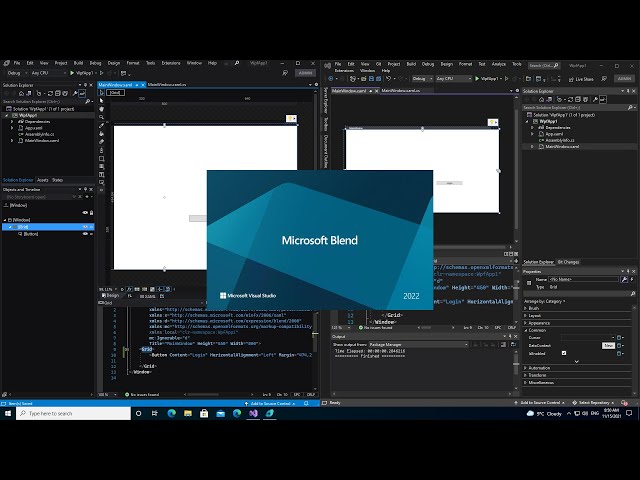640x480 pixels.
Task: Toggle the eye visibility icon for the [Grid] row
Action: (x=85, y=227)
